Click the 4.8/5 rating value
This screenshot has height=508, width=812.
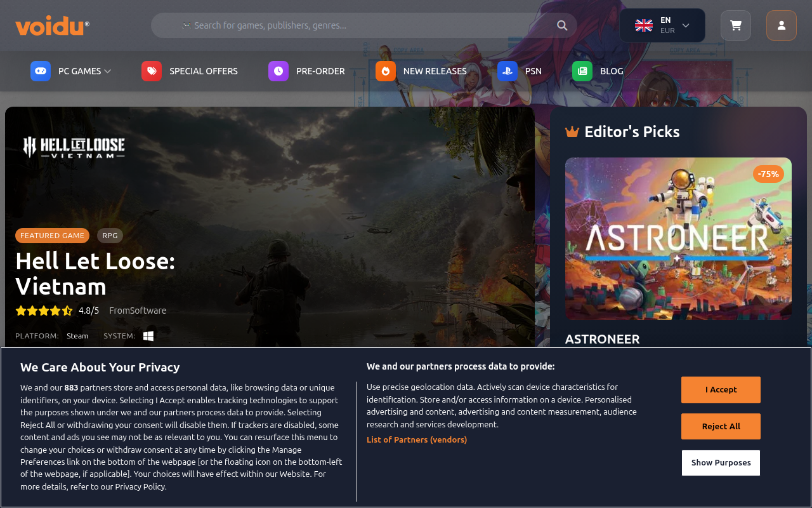[x=89, y=311]
